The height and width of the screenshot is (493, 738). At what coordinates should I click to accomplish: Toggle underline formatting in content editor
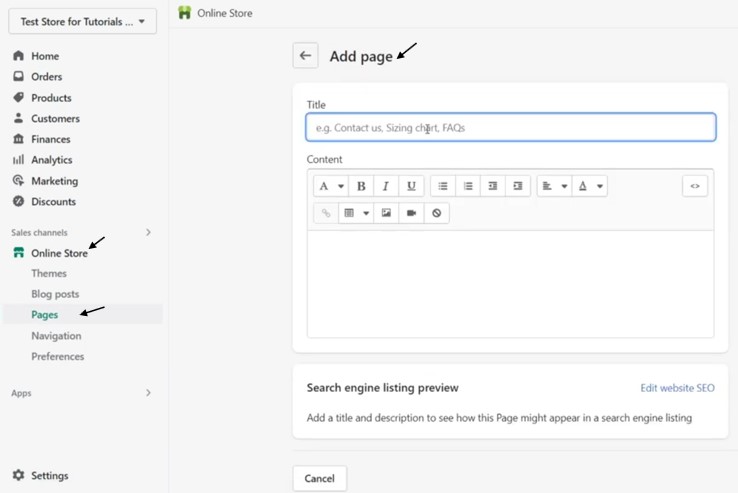click(411, 186)
